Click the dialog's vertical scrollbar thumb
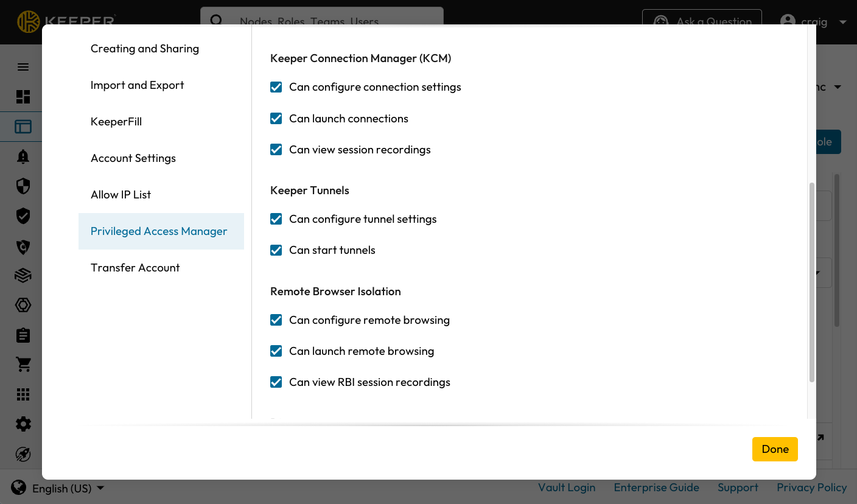This screenshot has width=857, height=504. point(812,282)
